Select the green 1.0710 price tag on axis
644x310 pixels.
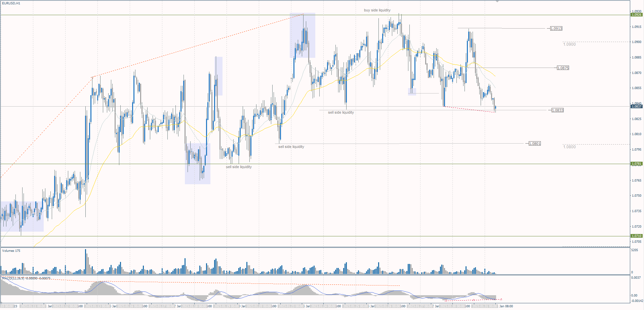click(x=637, y=236)
